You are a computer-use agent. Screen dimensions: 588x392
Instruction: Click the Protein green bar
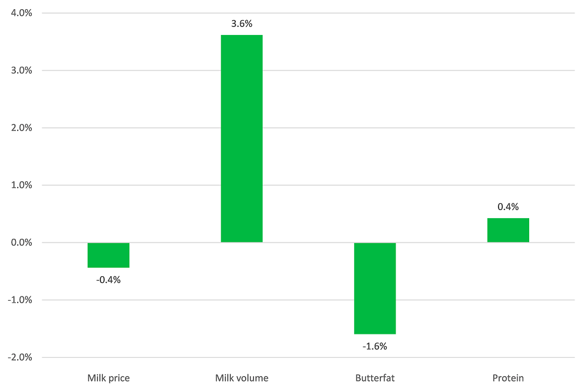(x=508, y=230)
